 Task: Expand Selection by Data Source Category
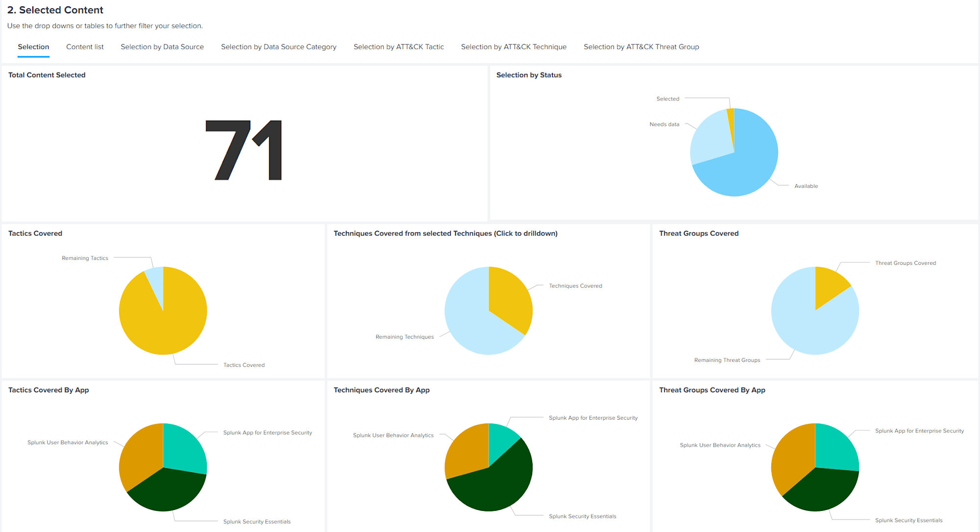click(278, 47)
